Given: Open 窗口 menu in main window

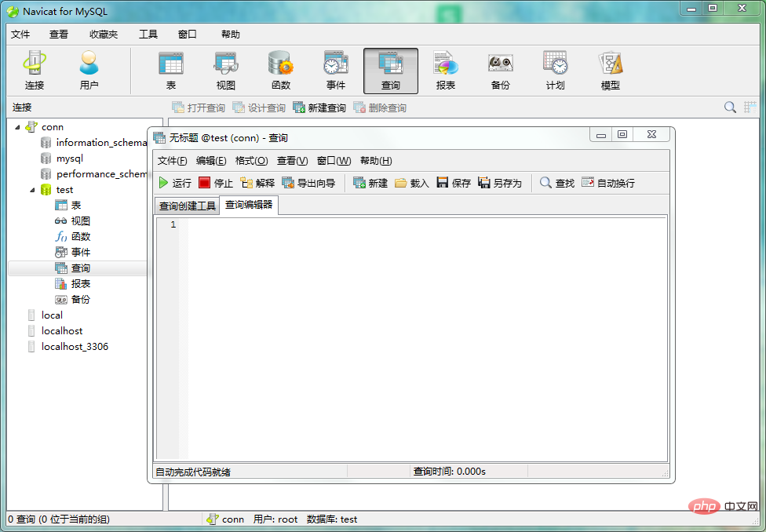Looking at the screenshot, I should [x=187, y=35].
